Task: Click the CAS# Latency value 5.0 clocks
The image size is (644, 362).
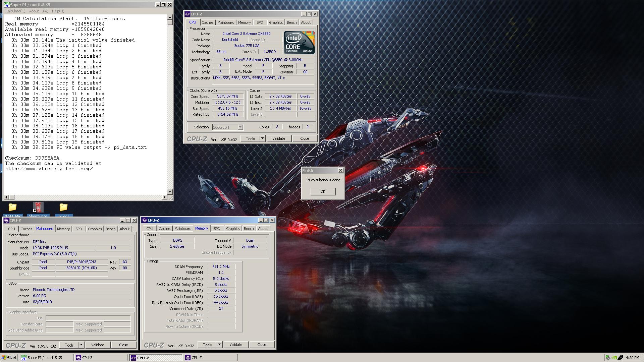Action: point(221,279)
